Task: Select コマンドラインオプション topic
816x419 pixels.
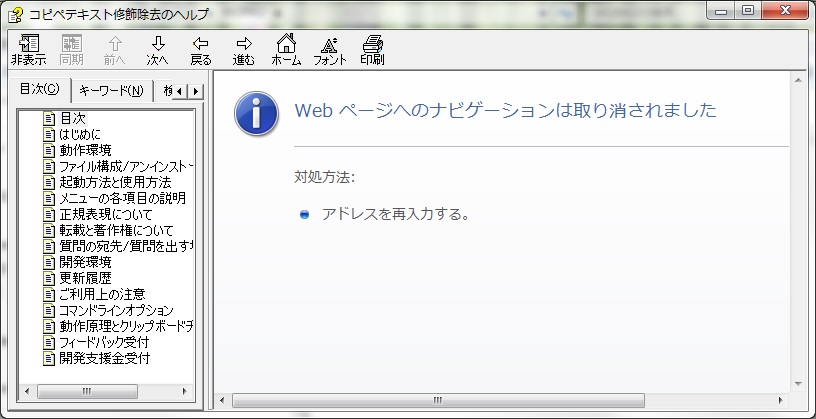Action: pyautogui.click(x=116, y=310)
